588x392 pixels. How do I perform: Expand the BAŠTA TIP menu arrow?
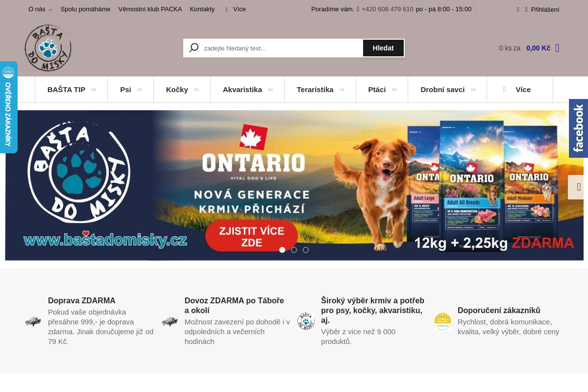[x=94, y=90]
